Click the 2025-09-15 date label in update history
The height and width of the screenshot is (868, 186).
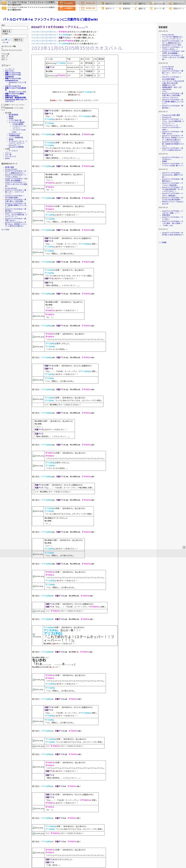tap(163, 169)
